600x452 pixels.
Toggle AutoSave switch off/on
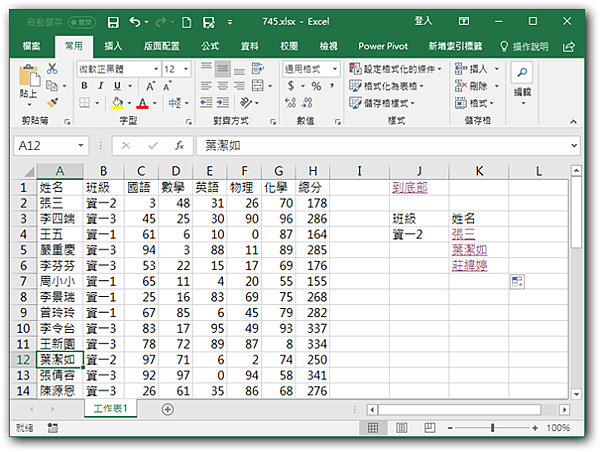(82, 22)
